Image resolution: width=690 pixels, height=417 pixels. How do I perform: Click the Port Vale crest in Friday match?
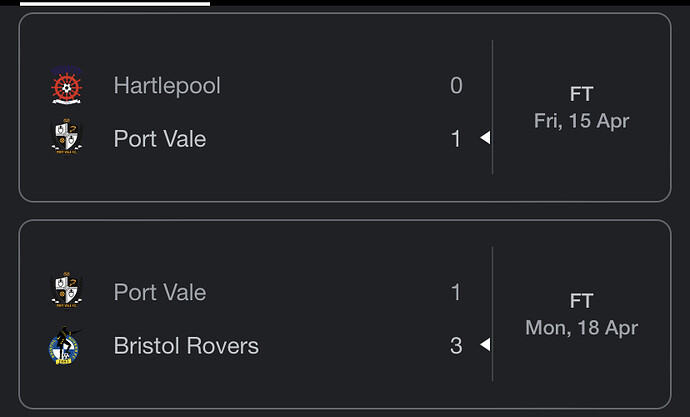coord(66,136)
